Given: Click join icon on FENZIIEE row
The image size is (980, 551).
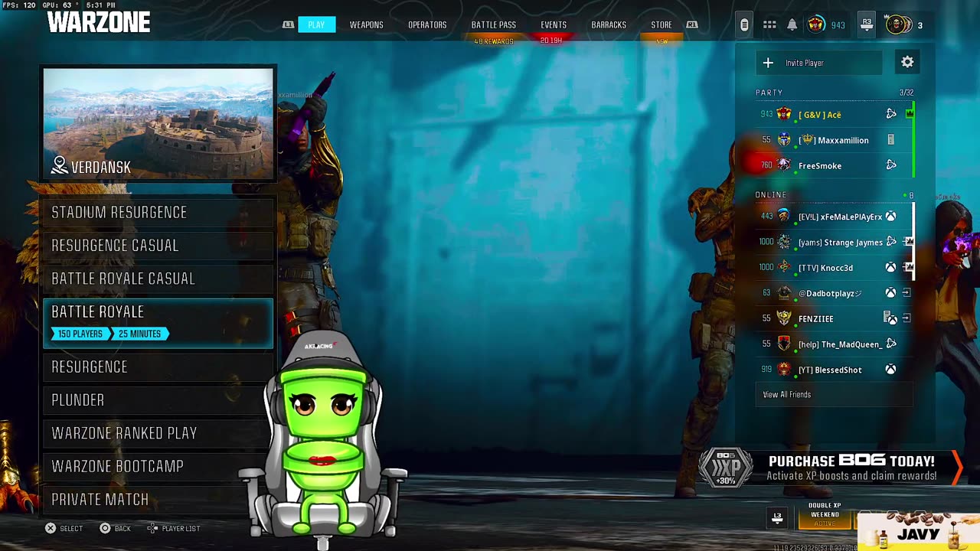Looking at the screenshot, I should (x=906, y=318).
